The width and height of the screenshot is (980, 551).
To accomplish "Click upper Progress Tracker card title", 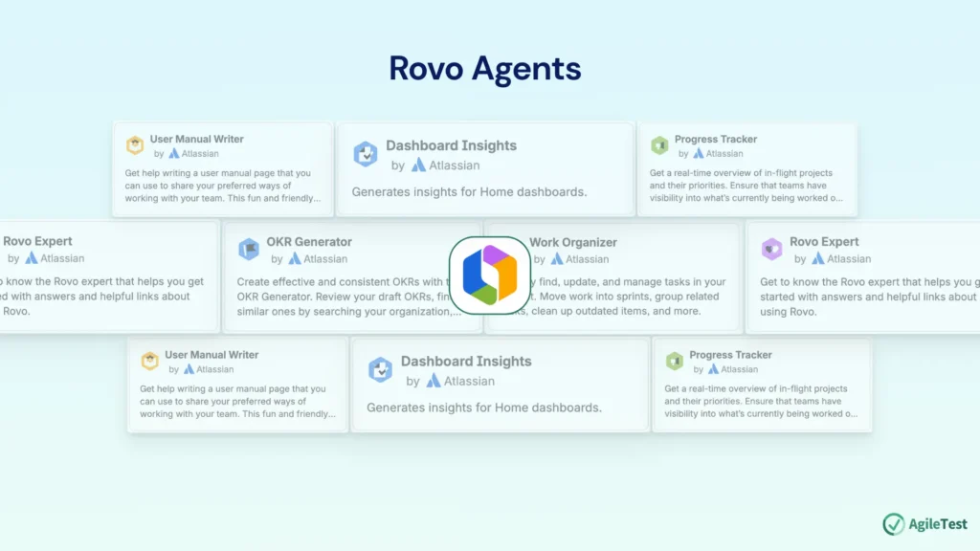I will 716,140.
